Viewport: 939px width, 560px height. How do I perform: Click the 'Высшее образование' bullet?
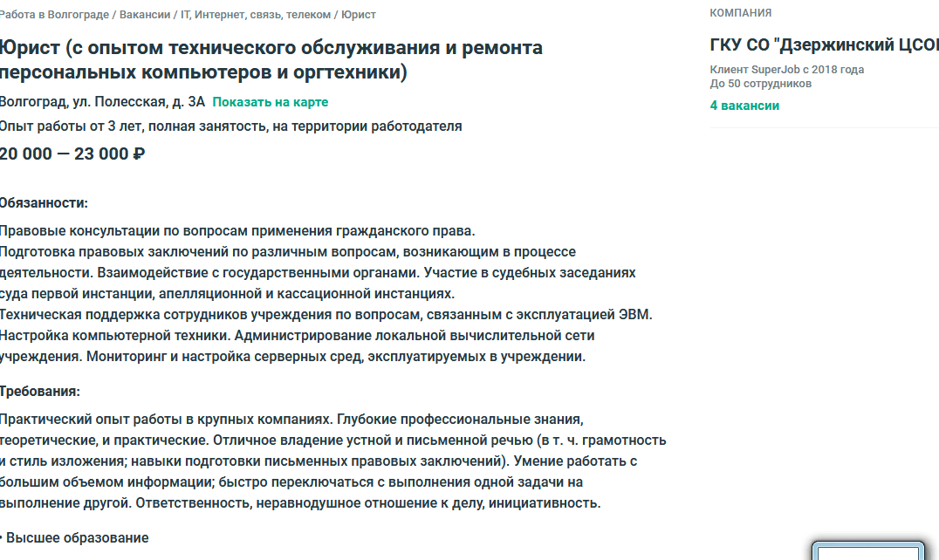(x=74, y=538)
